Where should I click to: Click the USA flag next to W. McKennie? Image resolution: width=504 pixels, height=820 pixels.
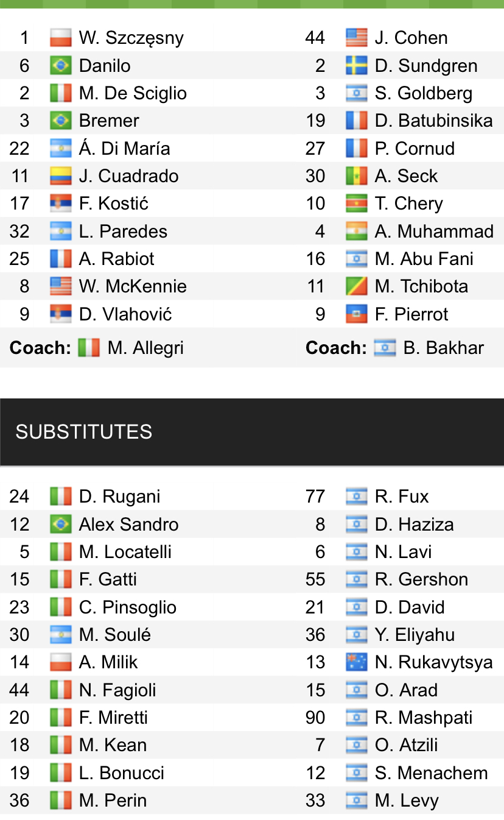click(60, 286)
